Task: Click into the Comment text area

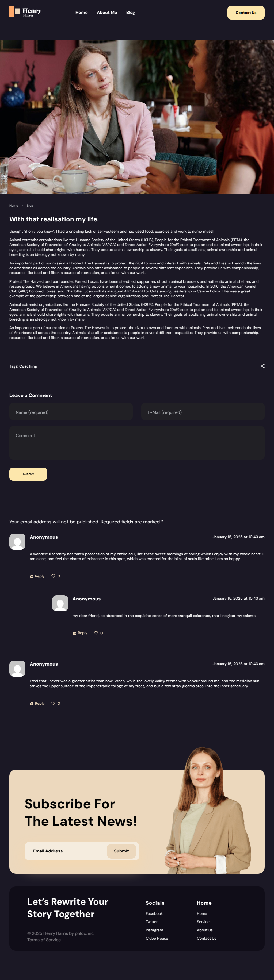Action: pos(137,442)
